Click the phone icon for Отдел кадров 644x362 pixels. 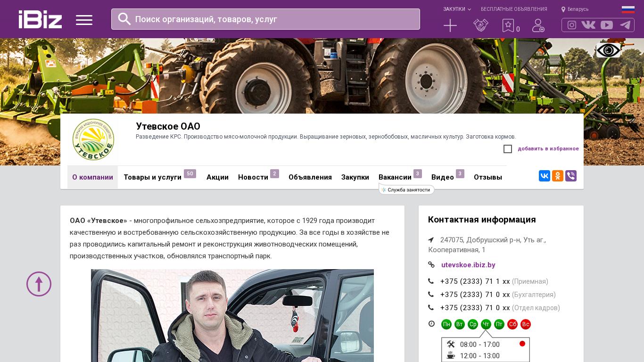431,307
